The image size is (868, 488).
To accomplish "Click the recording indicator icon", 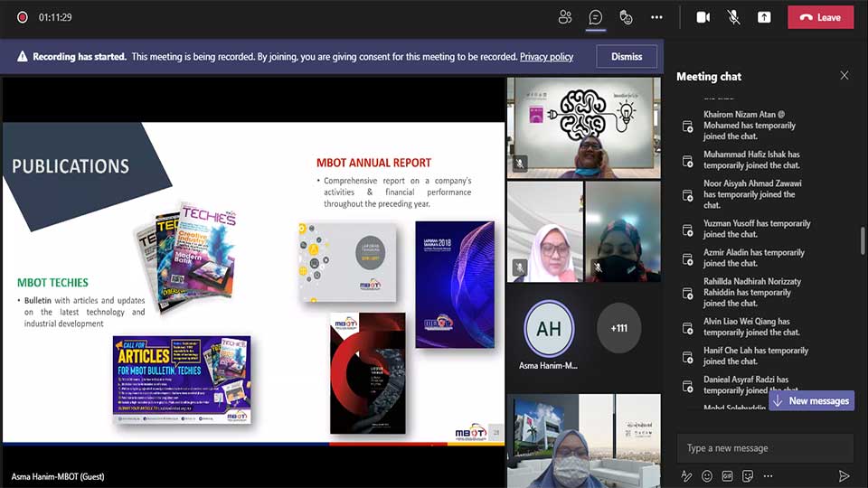I will [22, 17].
